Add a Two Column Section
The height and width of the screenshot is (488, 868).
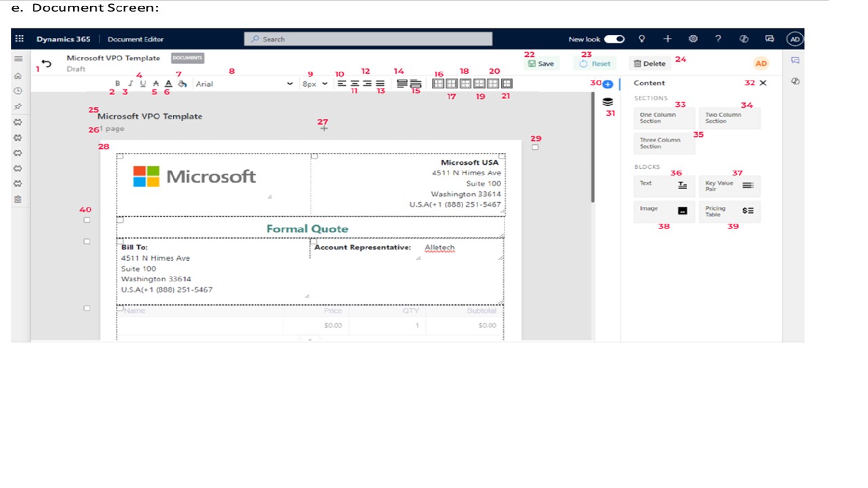coord(730,118)
